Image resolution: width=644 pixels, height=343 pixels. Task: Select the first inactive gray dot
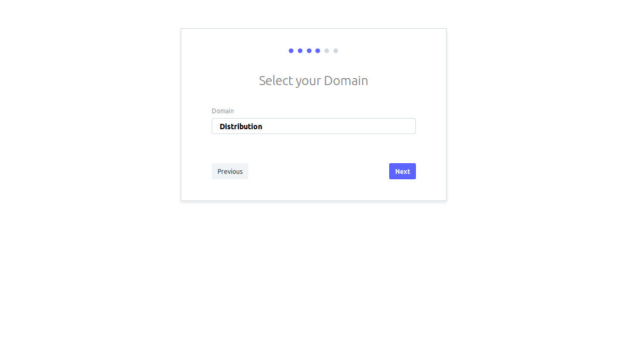(x=327, y=51)
